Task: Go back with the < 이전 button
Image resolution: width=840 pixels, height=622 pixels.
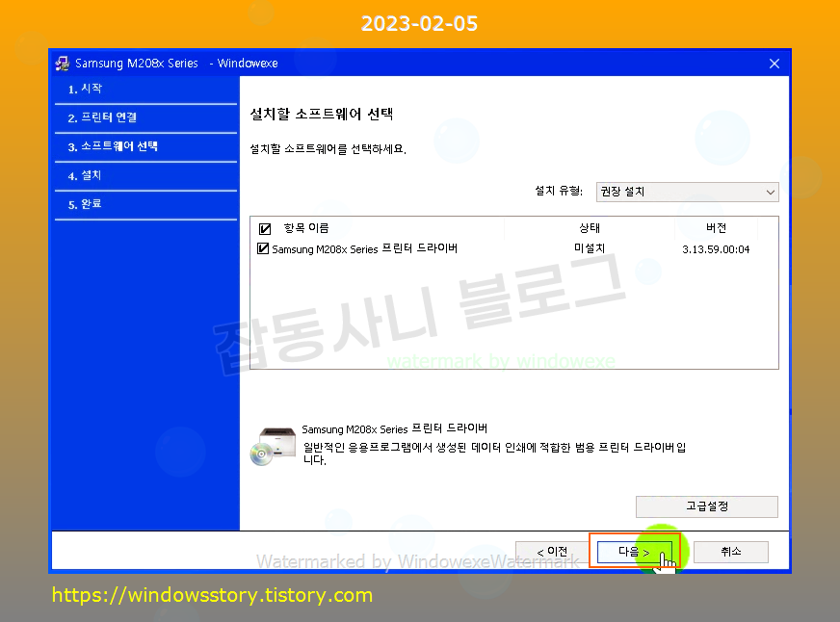Action: [552, 552]
